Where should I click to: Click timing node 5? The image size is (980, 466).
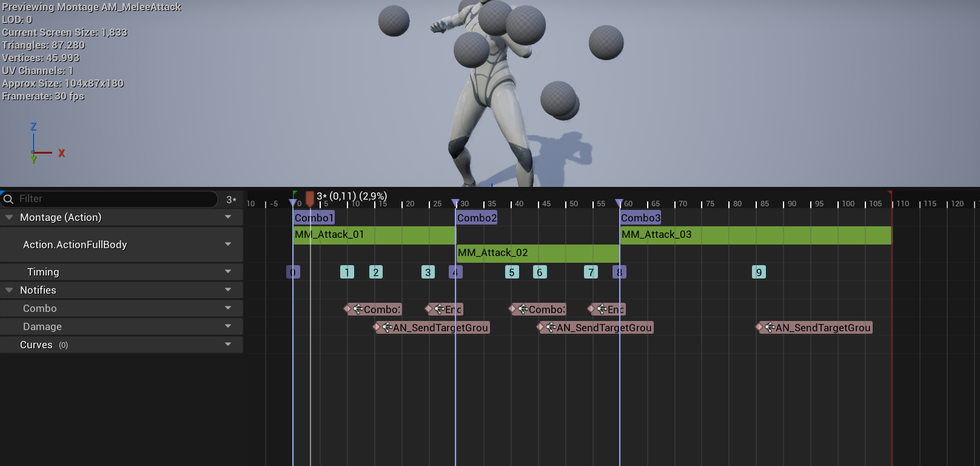click(x=512, y=272)
